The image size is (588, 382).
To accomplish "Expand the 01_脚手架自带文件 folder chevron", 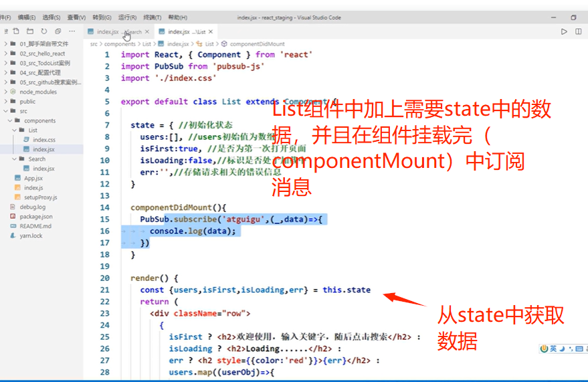I will 5,44.
